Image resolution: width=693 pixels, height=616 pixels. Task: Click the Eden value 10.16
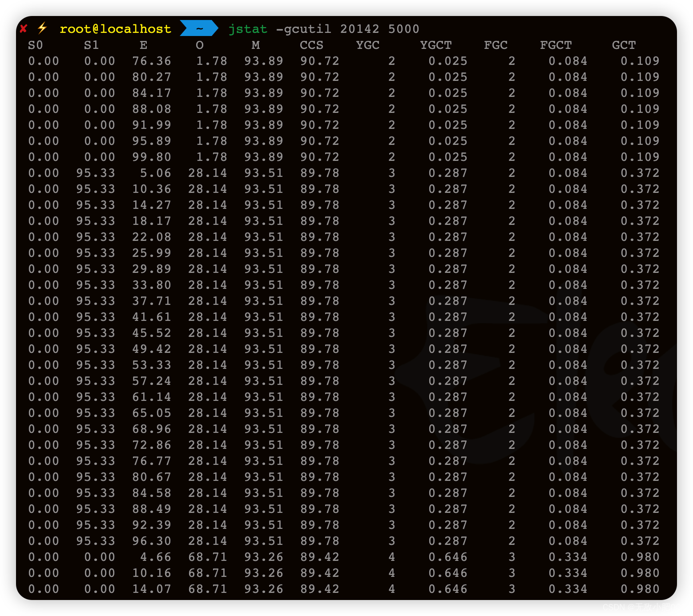[x=152, y=573]
